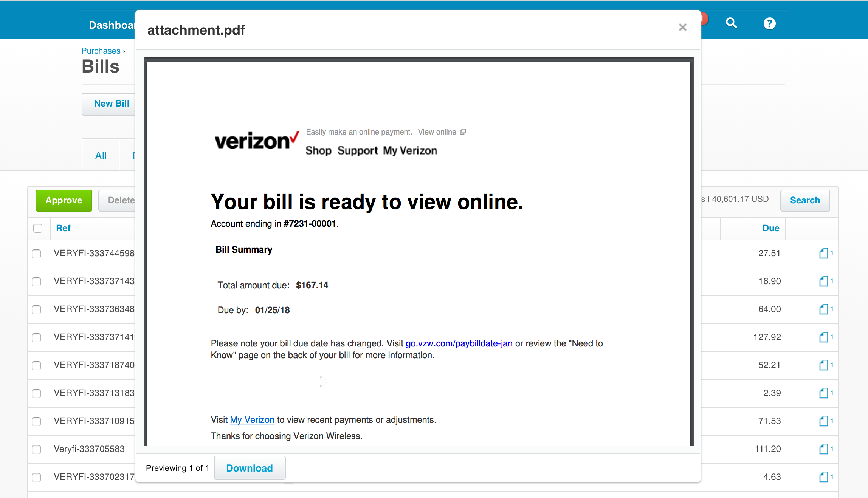Viewport: 868px width, 498px height.
Task: Open attachment icon for the 111.20 bill
Action: click(824, 449)
